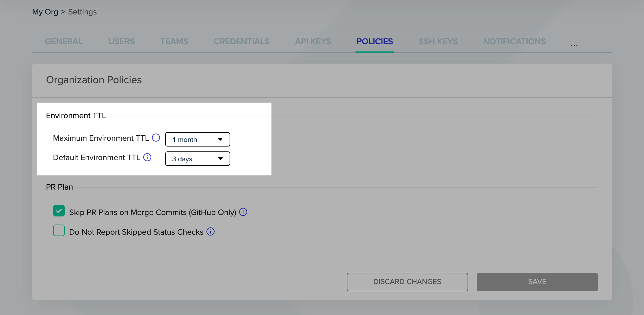Click info icon next to Maximum Environment TTL
This screenshot has height=315, width=644.
point(156,138)
